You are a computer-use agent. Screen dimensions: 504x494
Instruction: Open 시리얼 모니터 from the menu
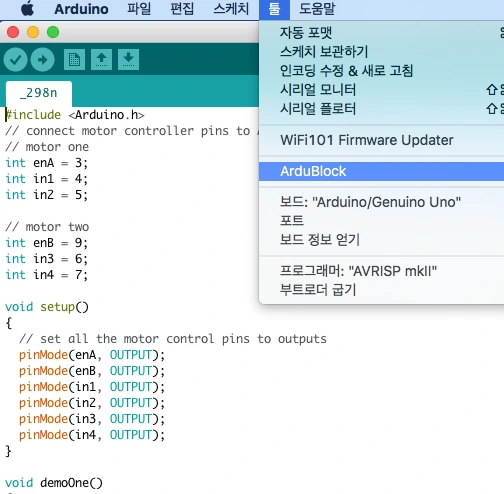click(381, 89)
